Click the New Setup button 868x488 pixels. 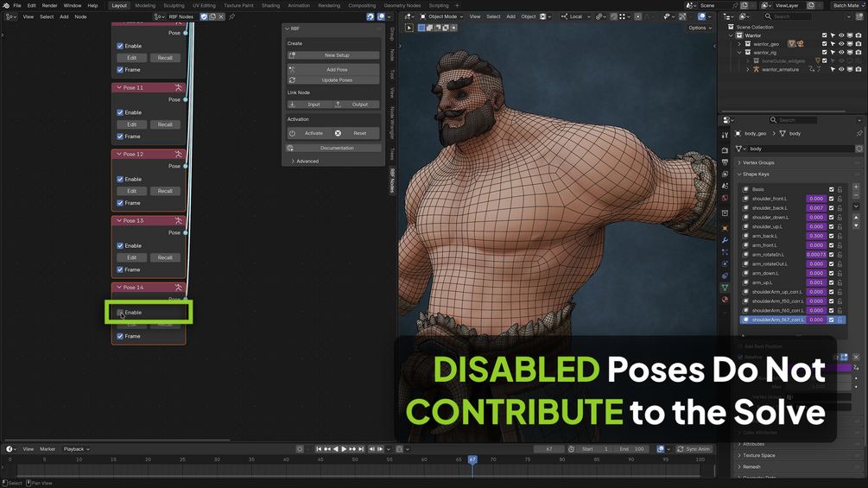point(333,55)
